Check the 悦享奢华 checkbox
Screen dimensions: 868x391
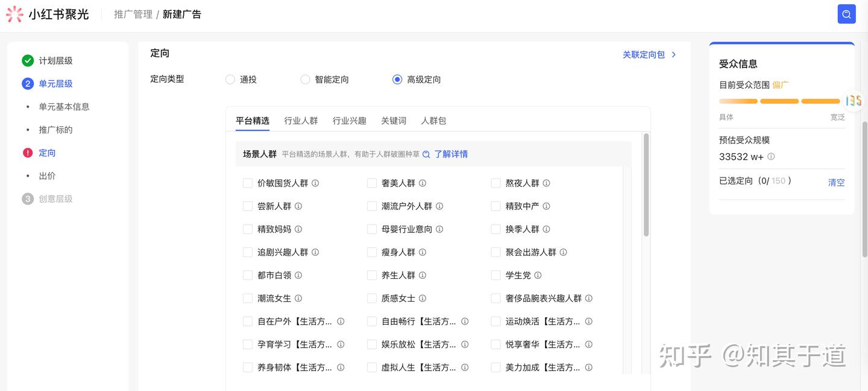point(496,344)
